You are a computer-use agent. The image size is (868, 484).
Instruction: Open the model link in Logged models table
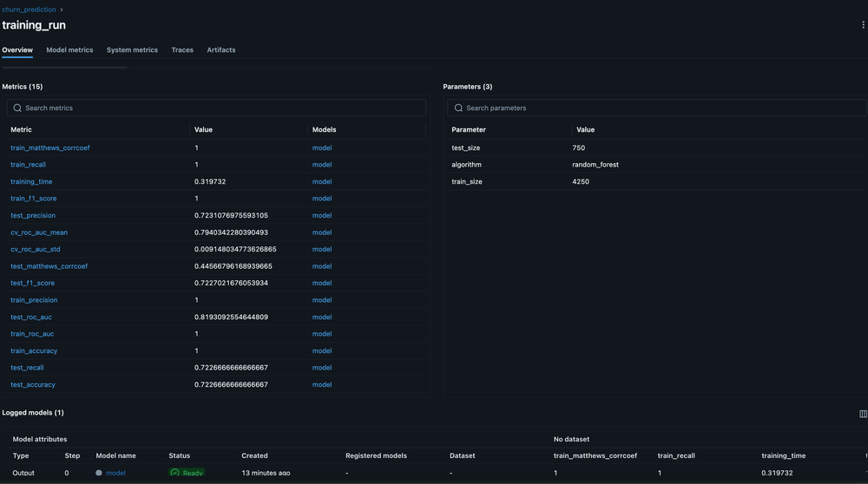115,473
